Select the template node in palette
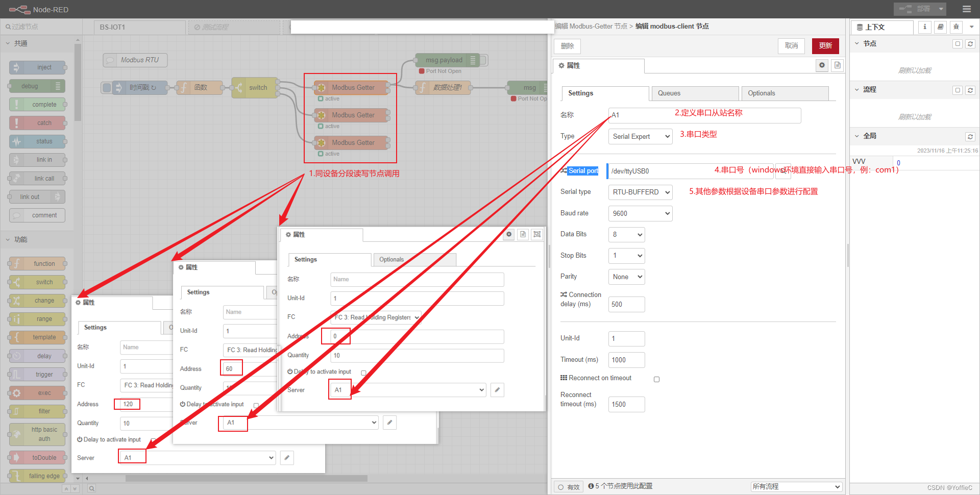Screen dimensions: 980x495 pyautogui.click(x=37, y=337)
